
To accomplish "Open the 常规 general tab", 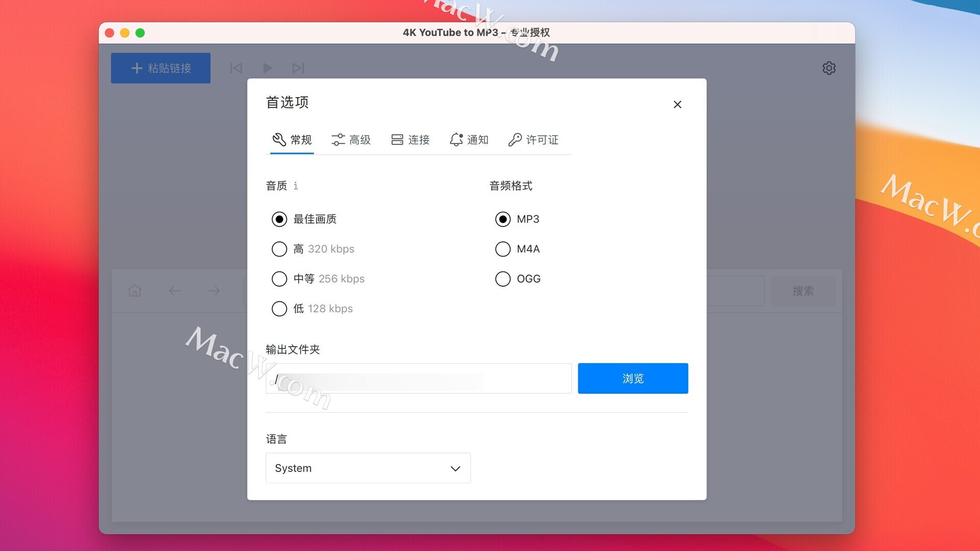I will (292, 140).
